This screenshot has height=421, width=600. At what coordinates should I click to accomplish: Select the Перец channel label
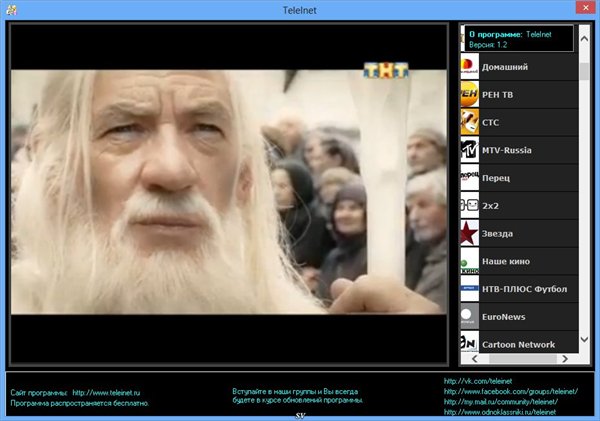pyautogui.click(x=496, y=178)
